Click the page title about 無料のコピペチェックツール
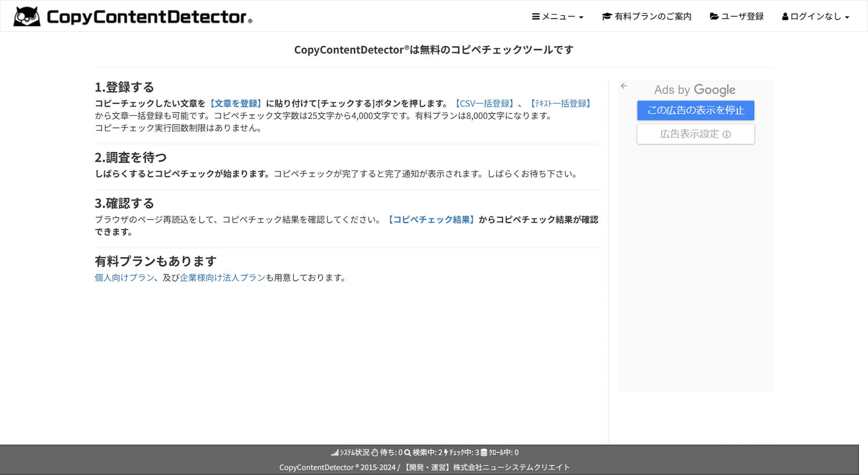Viewport: 868px width, 475px height. (x=434, y=50)
